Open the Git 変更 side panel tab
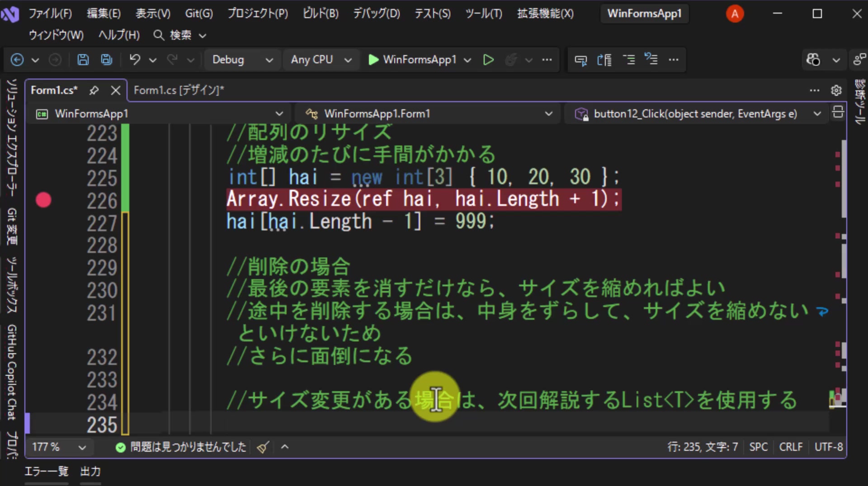 12,226
